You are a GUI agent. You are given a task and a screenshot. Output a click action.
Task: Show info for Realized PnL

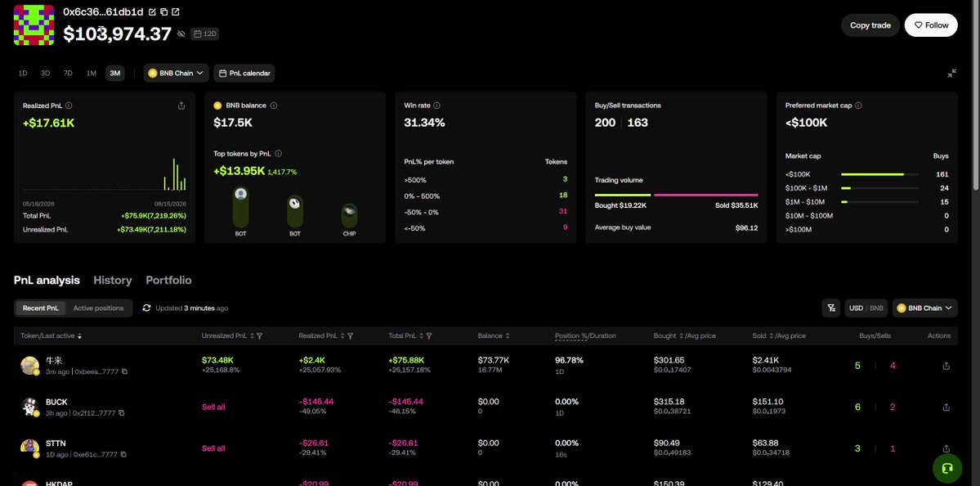pos(69,106)
